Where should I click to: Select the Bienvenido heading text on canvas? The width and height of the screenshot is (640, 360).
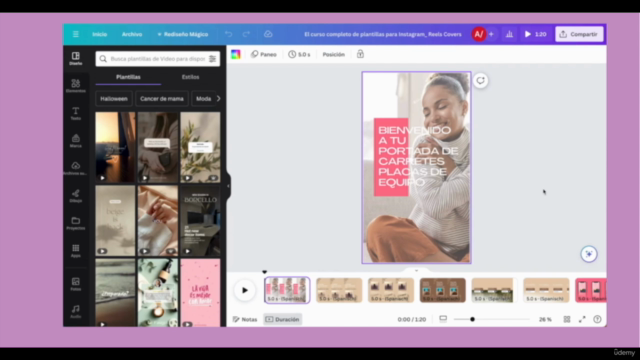(418, 156)
